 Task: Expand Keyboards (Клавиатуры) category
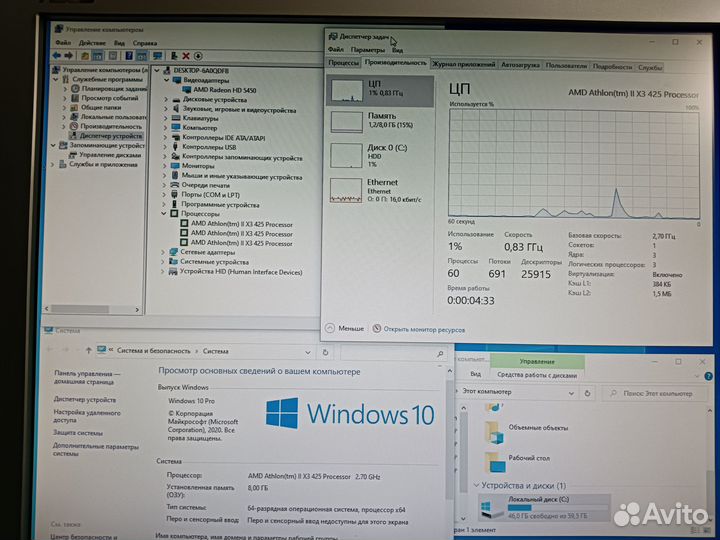tap(166, 118)
